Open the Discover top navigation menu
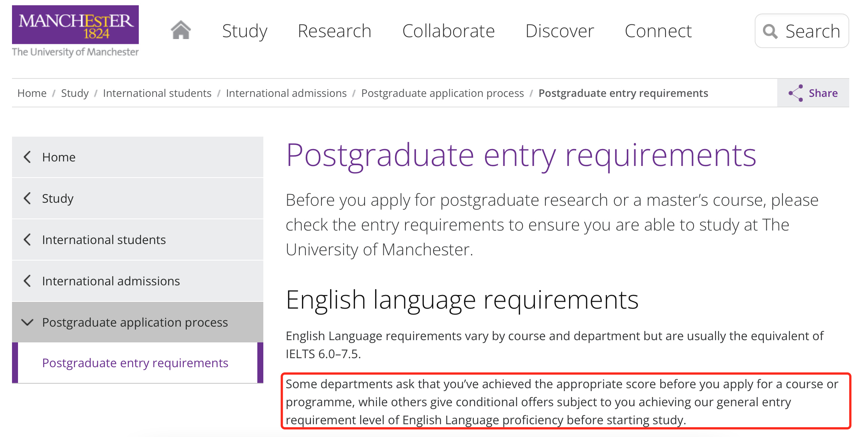 560,31
